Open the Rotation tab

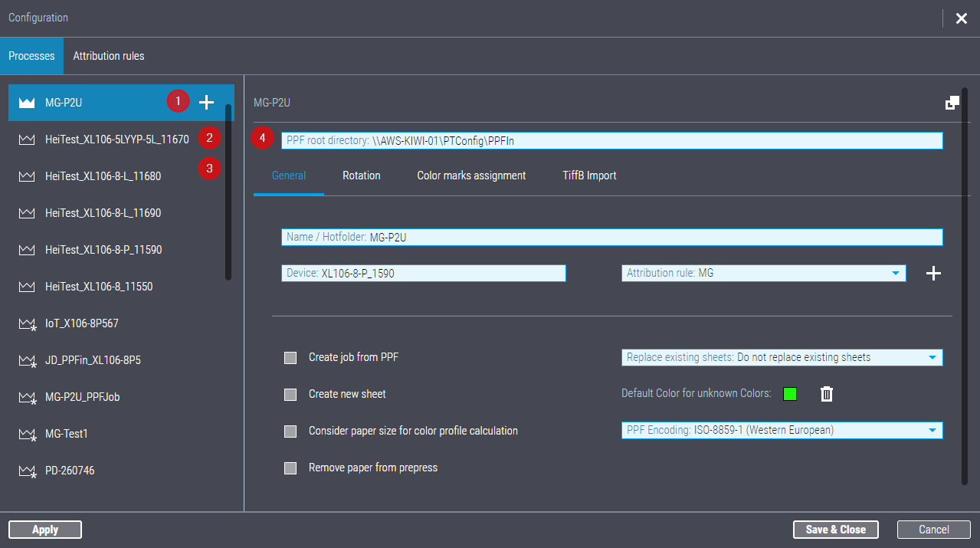point(361,176)
